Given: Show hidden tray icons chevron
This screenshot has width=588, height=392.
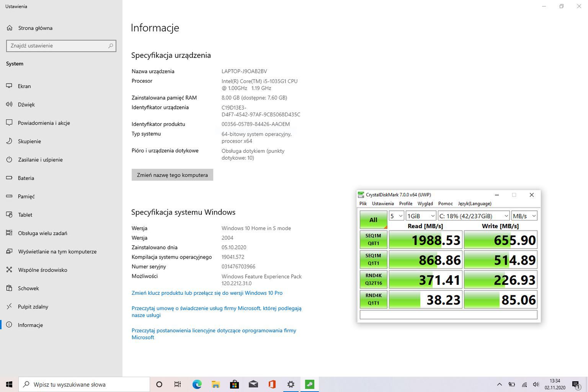Looking at the screenshot, I should 499,384.
